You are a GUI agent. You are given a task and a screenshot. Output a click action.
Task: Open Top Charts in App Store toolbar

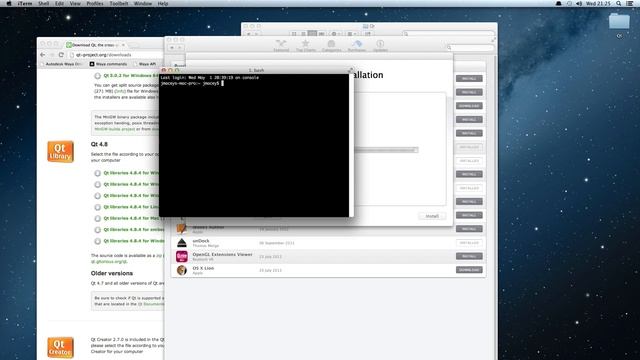pos(306,45)
